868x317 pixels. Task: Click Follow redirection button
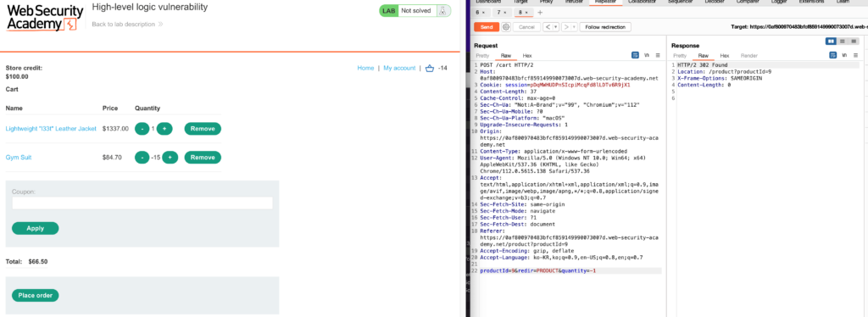click(x=605, y=26)
